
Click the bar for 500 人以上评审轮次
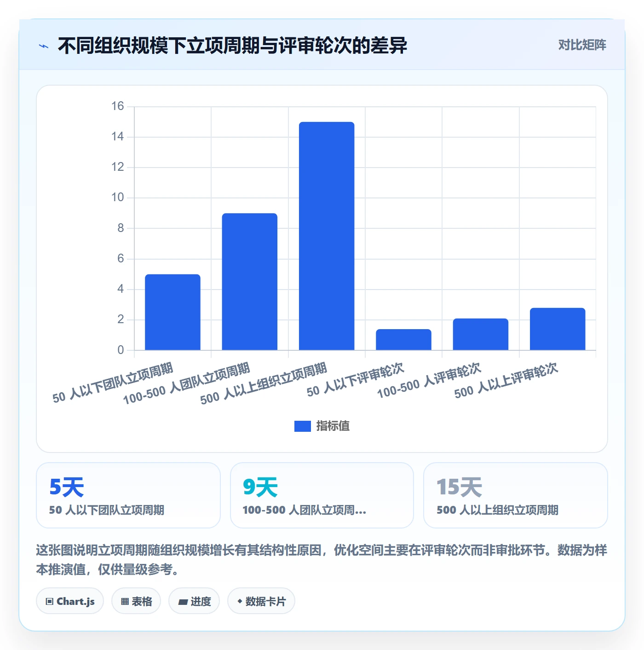[x=558, y=329]
